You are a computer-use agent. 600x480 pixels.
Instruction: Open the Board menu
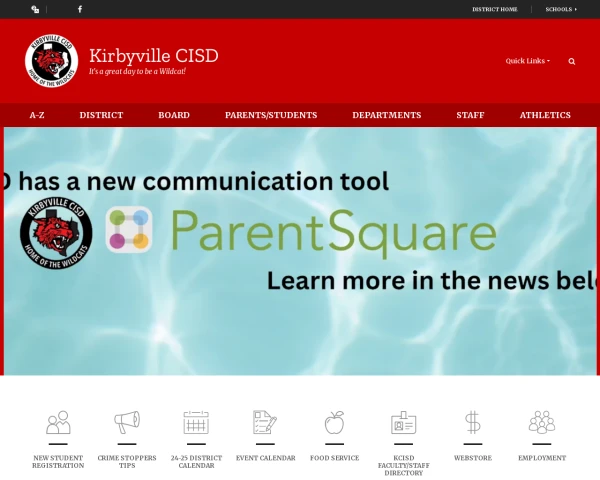pyautogui.click(x=174, y=115)
